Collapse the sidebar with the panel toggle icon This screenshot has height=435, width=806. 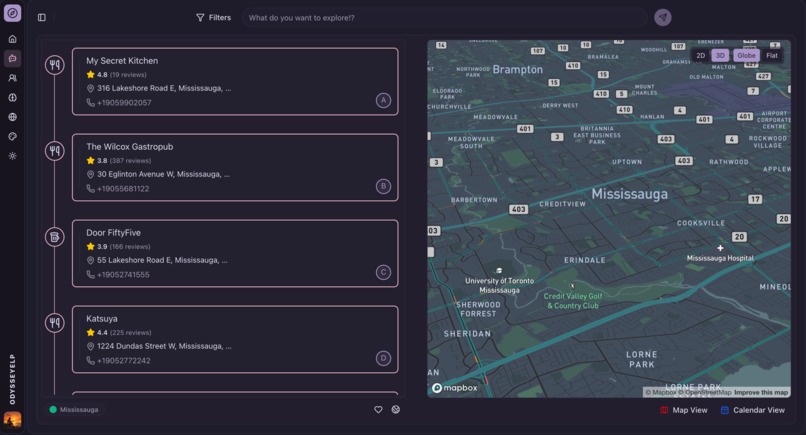coord(42,17)
